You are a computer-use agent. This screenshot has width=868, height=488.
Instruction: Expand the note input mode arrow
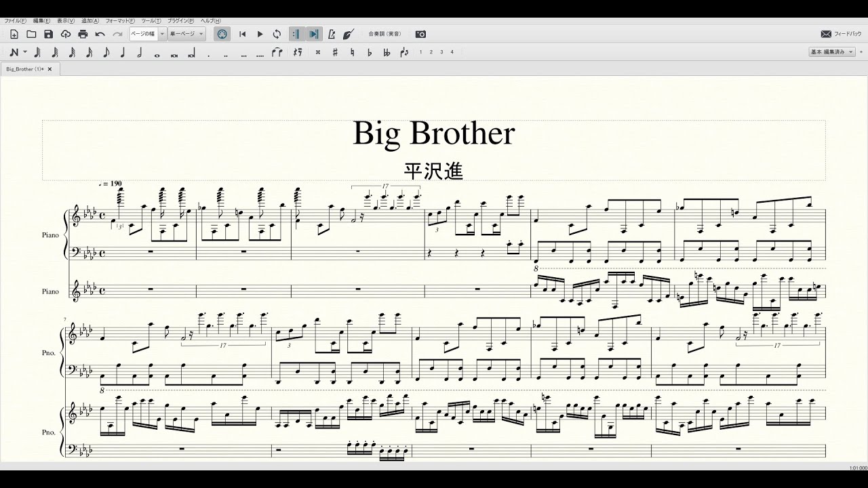coord(25,52)
